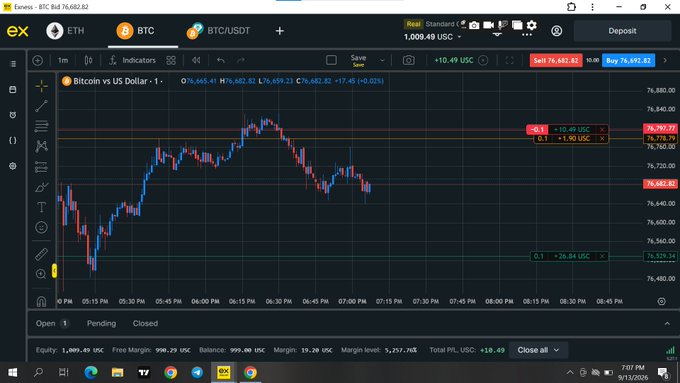Open TradingView from the taskbar
Viewport: 680px width, 383px height.
144,373
